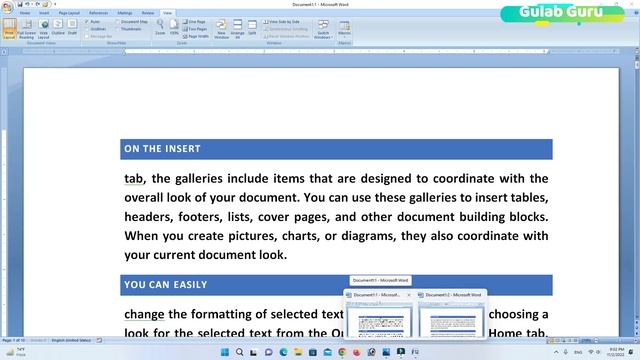This screenshot has width=640, height=360.
Task: Open File Explorer from taskbar
Action: 298,352
